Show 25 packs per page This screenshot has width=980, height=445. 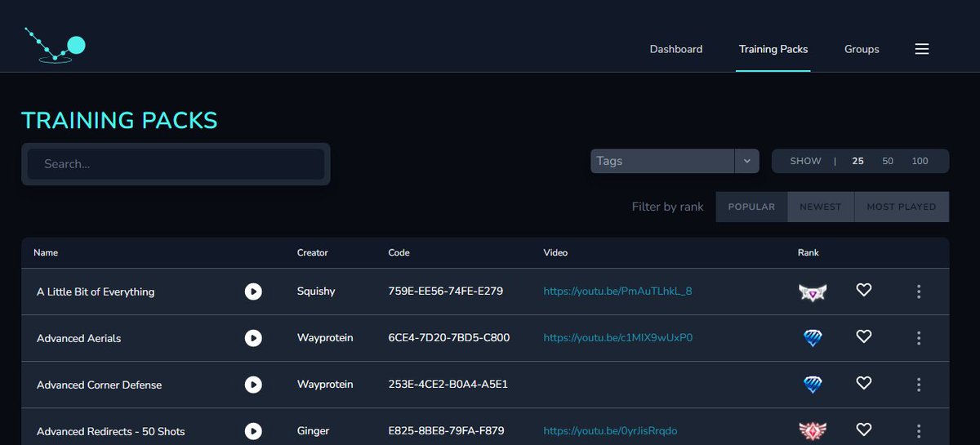point(857,161)
